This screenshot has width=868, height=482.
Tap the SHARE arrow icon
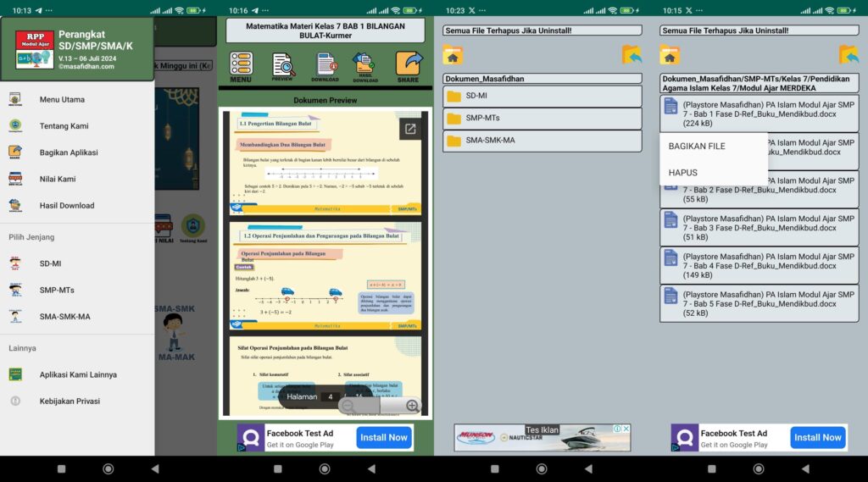point(409,68)
